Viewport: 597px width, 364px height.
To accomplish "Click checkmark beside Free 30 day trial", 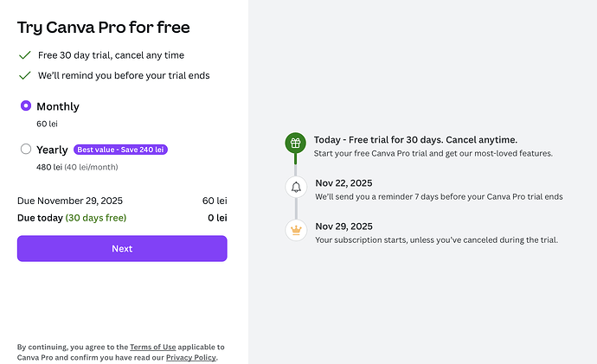I will pyautogui.click(x=24, y=54).
